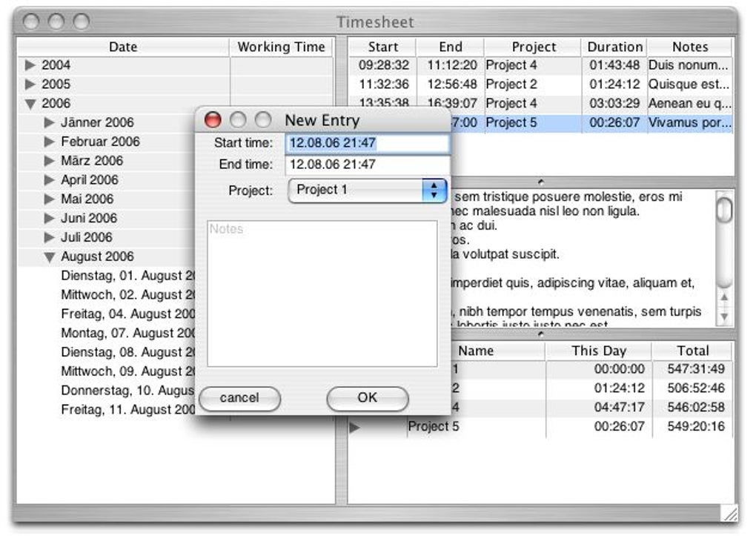Expand Februar 2006 month
This screenshot has height=536, width=756.
49,142
